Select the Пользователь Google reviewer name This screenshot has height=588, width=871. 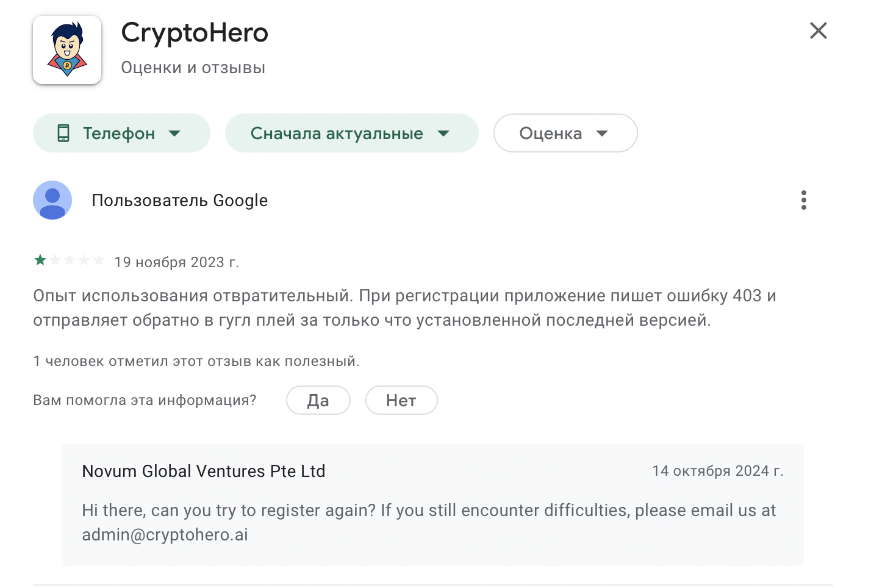(179, 201)
